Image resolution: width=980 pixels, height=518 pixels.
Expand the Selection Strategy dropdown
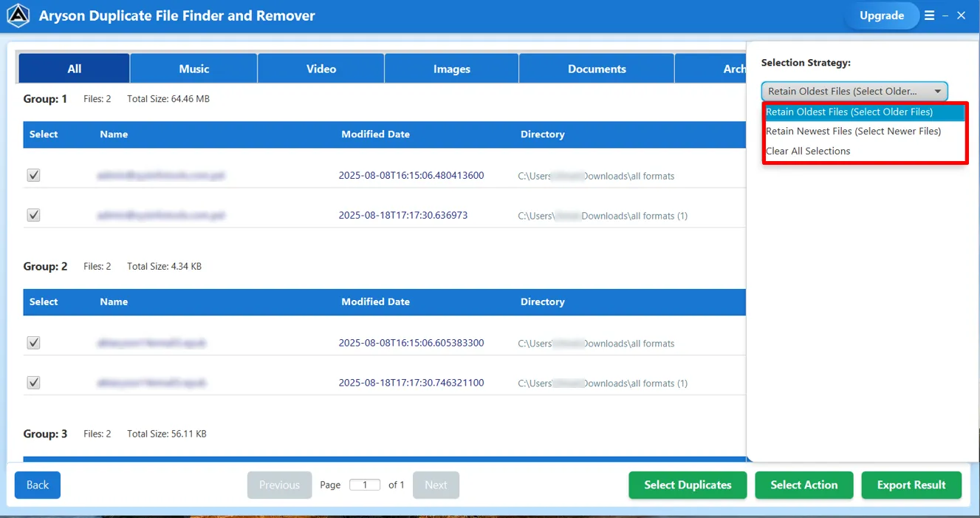click(854, 92)
